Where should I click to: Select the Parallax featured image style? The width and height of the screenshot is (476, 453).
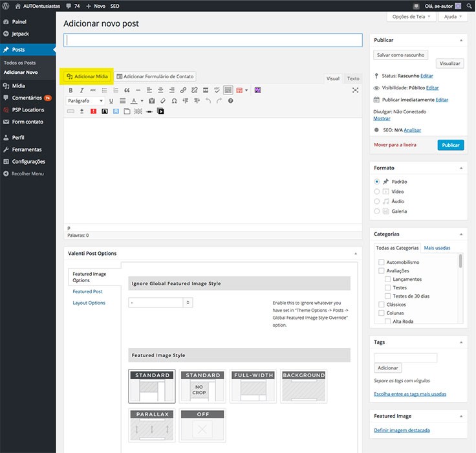(x=153, y=425)
